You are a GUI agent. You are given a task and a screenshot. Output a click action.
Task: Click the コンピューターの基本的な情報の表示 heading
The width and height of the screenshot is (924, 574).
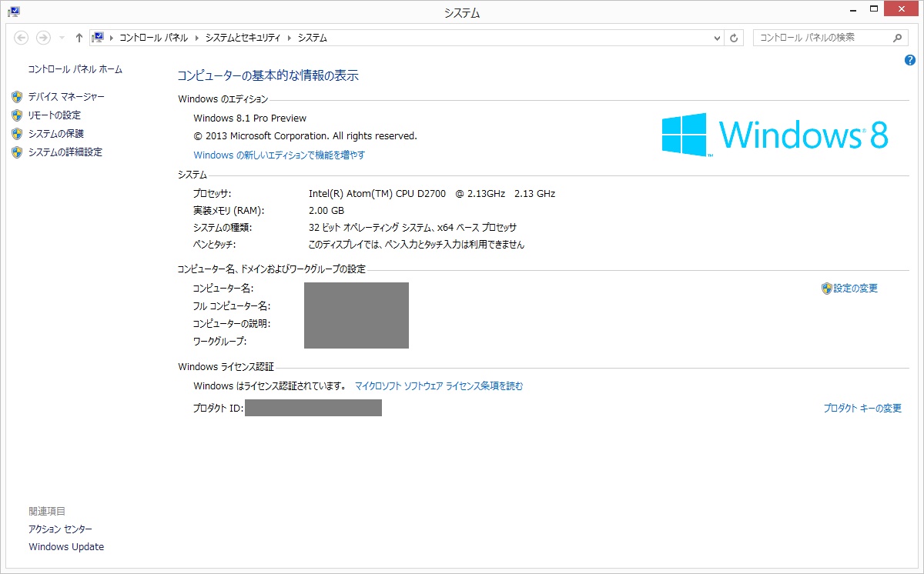(268, 75)
